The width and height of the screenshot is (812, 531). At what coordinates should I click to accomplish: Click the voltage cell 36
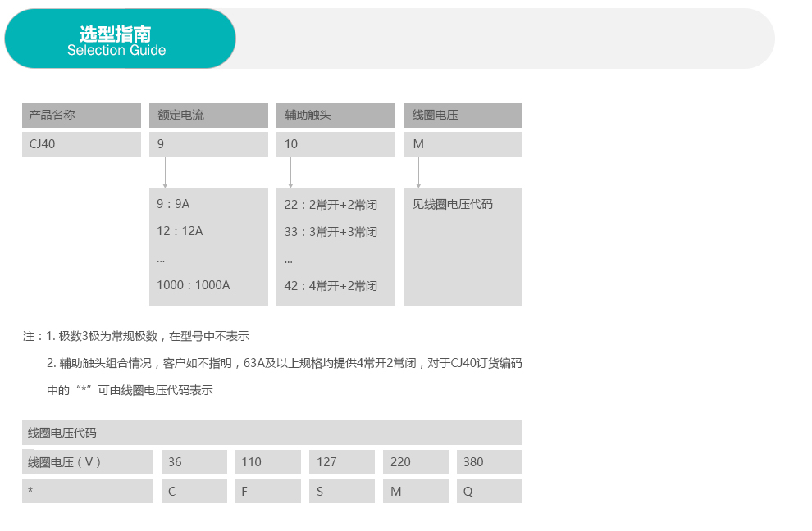click(194, 462)
